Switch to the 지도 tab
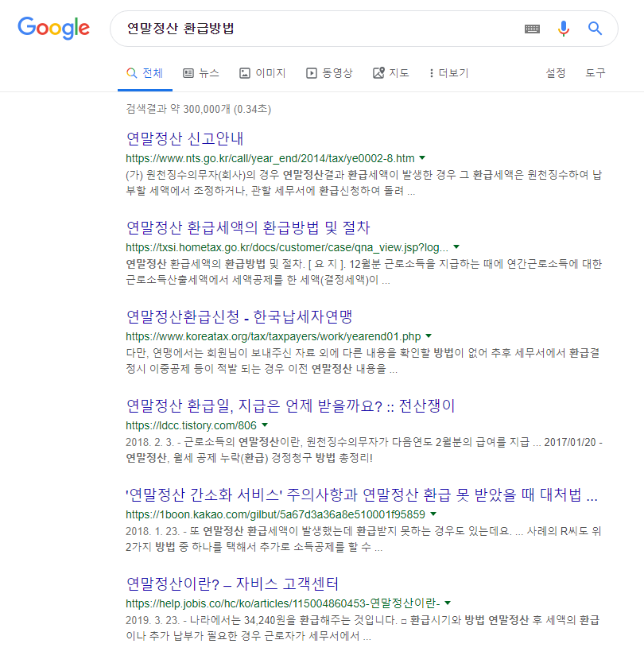Viewport: 644px width, 667px height. tap(391, 73)
